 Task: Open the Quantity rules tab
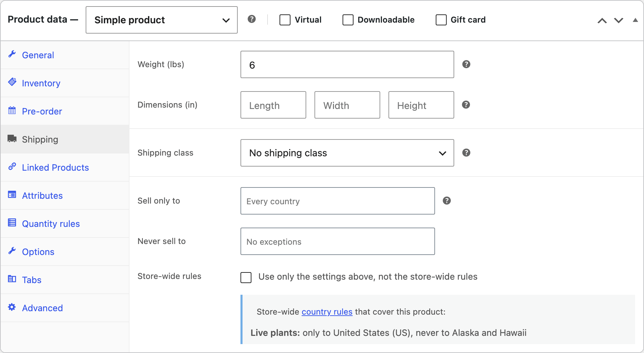pyautogui.click(x=65, y=224)
